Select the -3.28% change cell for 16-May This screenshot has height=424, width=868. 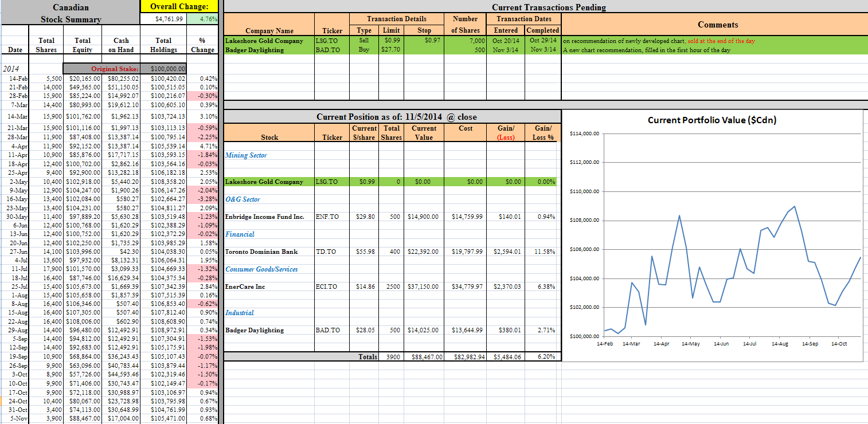(x=204, y=199)
